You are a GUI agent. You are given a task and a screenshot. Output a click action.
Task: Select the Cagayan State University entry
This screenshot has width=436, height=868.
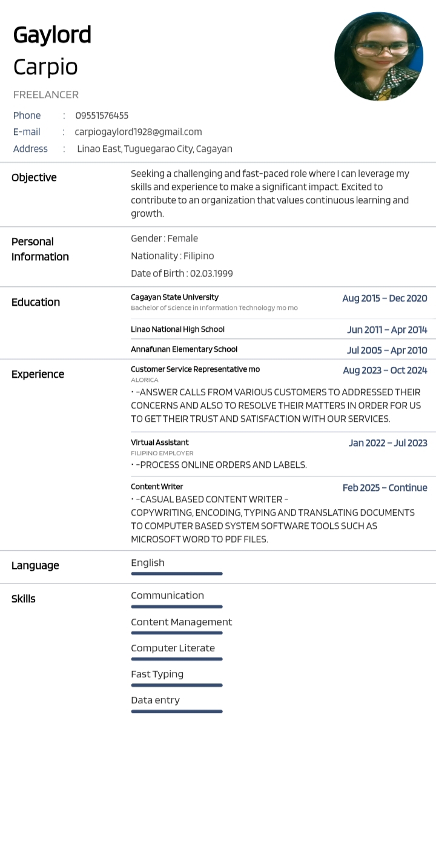[174, 297]
